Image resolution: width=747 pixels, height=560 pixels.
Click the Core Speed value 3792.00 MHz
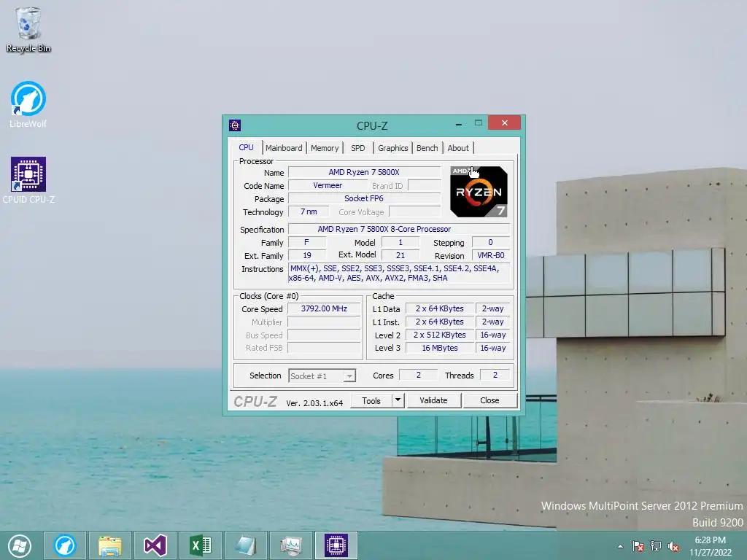(x=324, y=308)
